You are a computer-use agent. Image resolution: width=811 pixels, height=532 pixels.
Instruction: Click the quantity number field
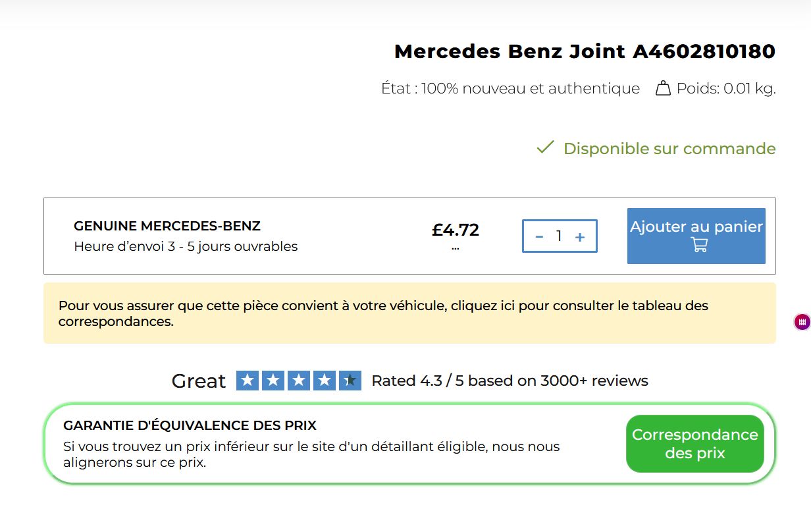[559, 236]
